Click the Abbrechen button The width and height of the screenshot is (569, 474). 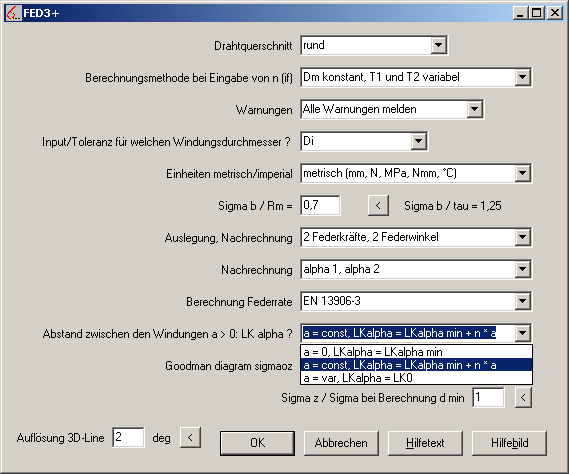click(341, 443)
